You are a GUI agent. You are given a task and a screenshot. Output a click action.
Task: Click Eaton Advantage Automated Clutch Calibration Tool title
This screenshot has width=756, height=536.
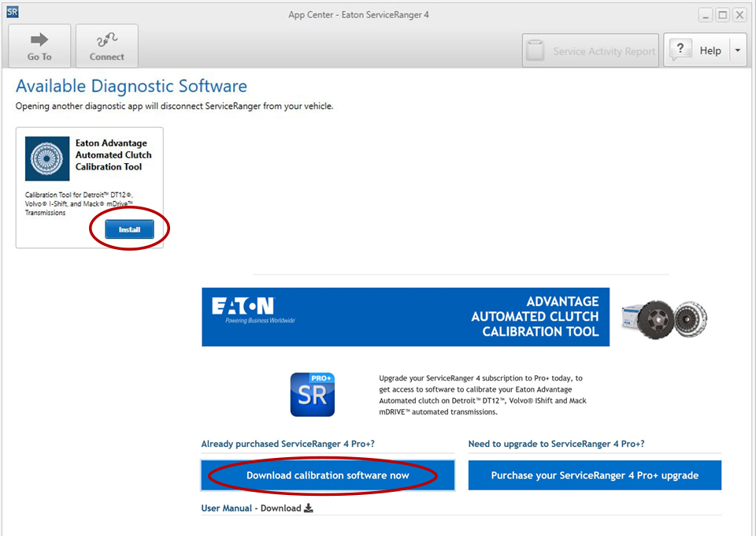(113, 154)
